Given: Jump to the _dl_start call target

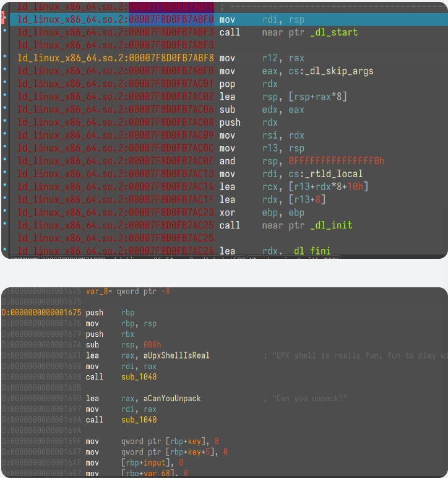Looking at the screenshot, I should click(333, 32).
